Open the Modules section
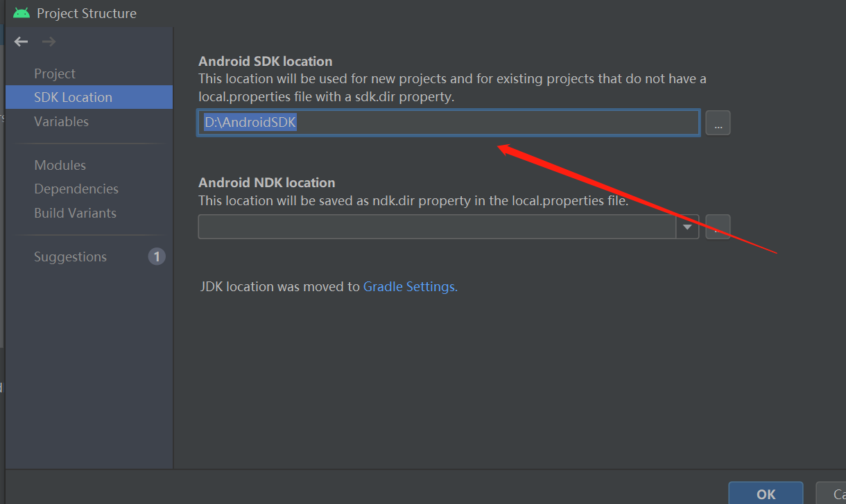 [60, 165]
